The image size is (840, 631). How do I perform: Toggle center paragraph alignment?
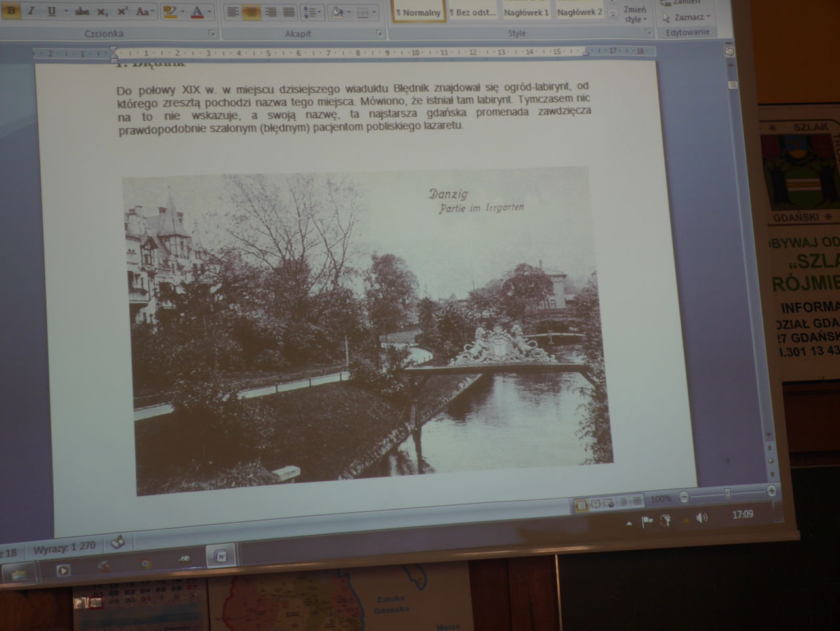tap(252, 12)
